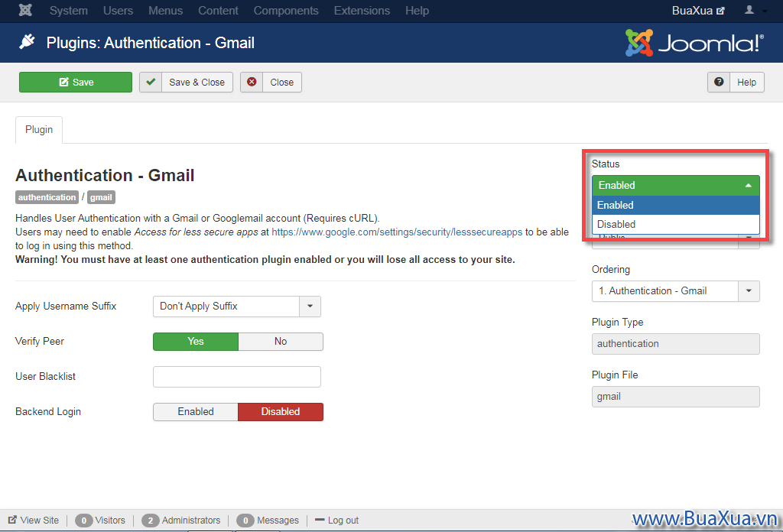Open the Components menu

(286, 11)
